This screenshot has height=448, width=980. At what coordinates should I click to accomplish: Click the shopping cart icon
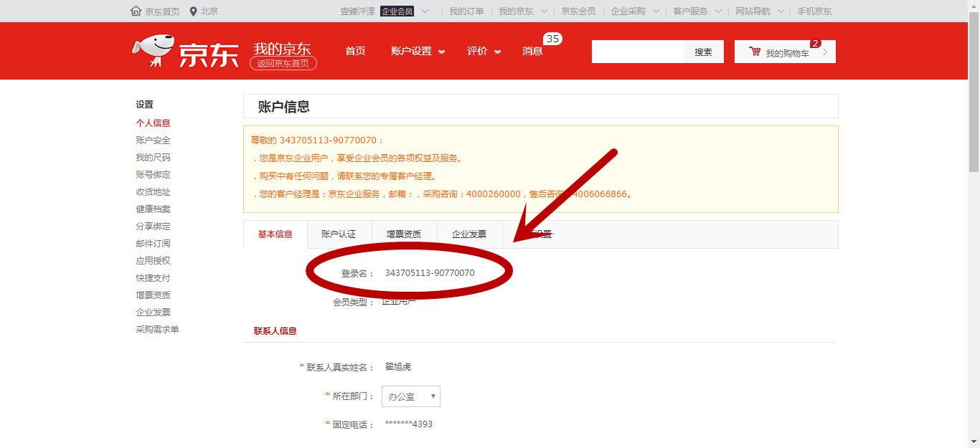point(755,52)
